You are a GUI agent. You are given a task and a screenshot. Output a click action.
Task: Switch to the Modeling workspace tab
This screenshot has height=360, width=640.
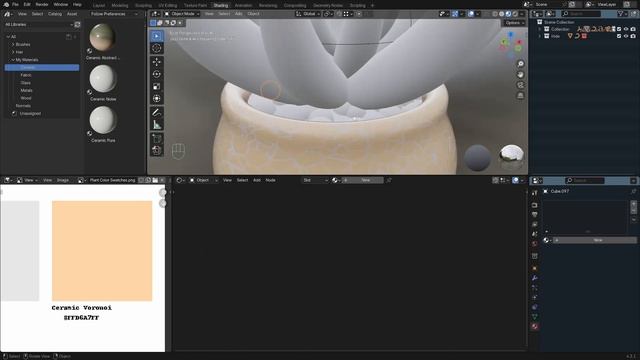tap(120, 5)
